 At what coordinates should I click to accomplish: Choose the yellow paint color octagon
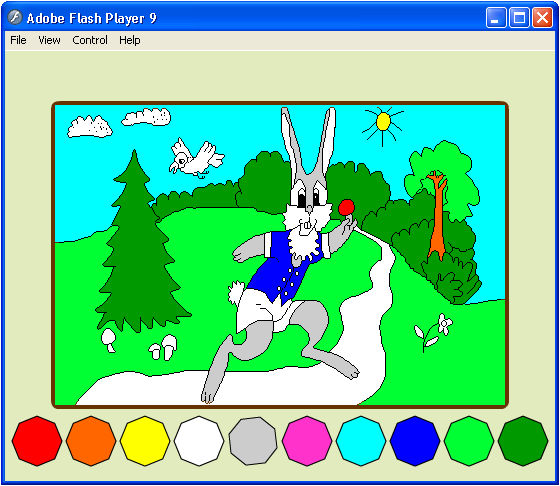tap(145, 441)
